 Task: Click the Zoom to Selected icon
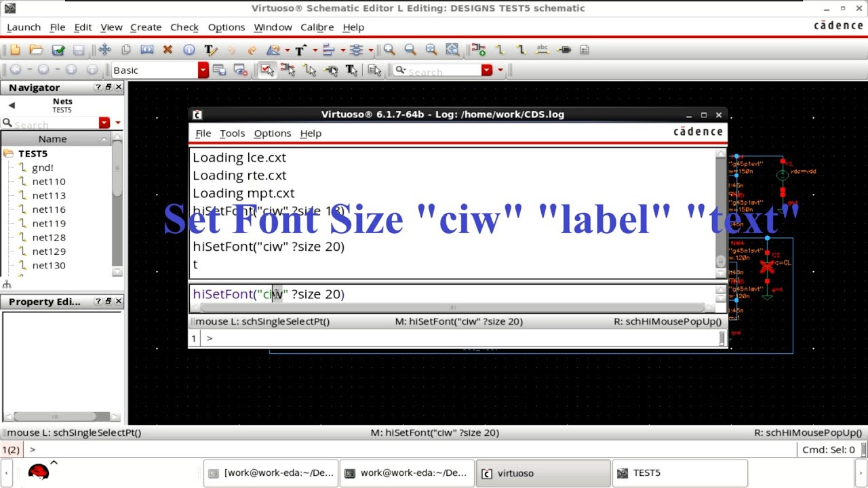(x=452, y=49)
